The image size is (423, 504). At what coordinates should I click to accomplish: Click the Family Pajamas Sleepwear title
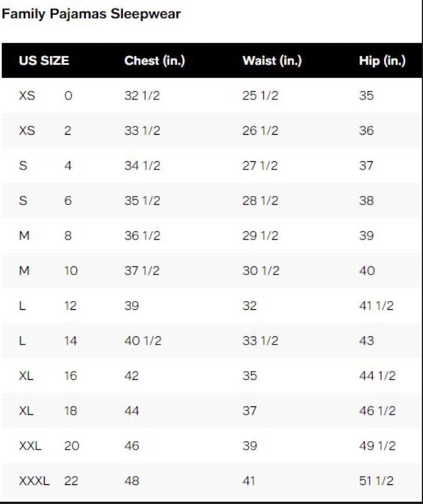(x=91, y=14)
